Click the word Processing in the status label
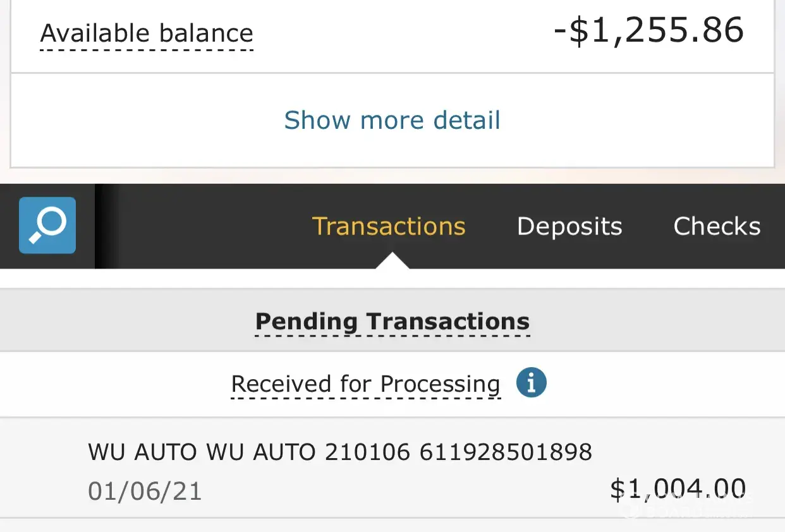Viewport: 785px width, 532px height. coord(440,384)
